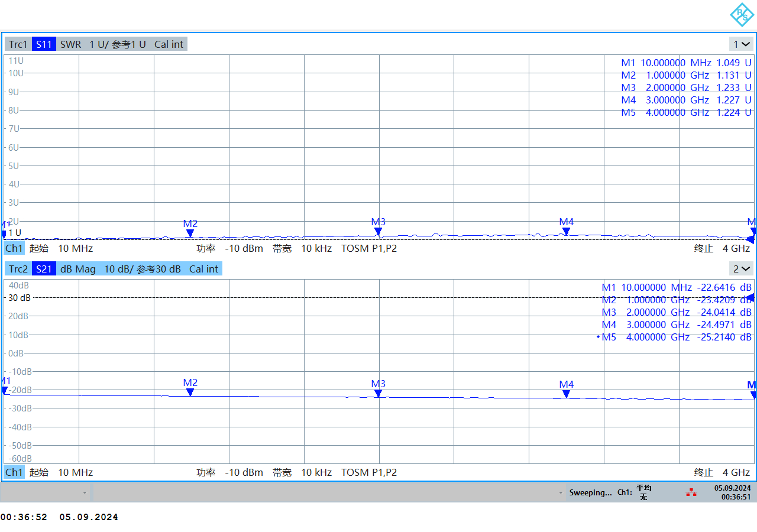Select marker M3 triangle on the S21 trace
Viewport: 757px width, 532px height.
[378, 394]
